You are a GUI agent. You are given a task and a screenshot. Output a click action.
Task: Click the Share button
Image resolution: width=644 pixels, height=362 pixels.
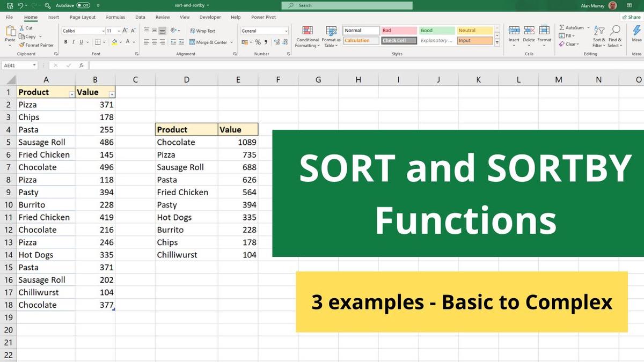point(633,17)
